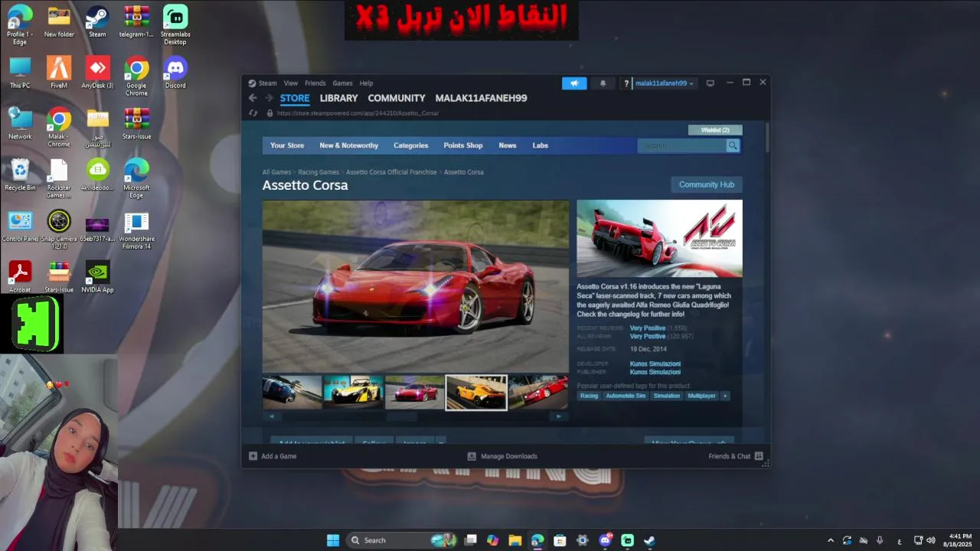
Task: Open FiveM desktop shortcut
Action: click(59, 73)
